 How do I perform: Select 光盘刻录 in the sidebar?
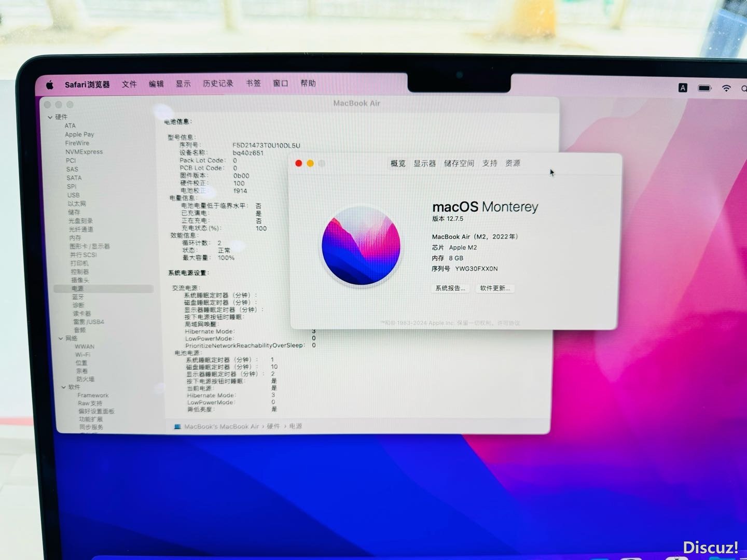tap(80, 221)
